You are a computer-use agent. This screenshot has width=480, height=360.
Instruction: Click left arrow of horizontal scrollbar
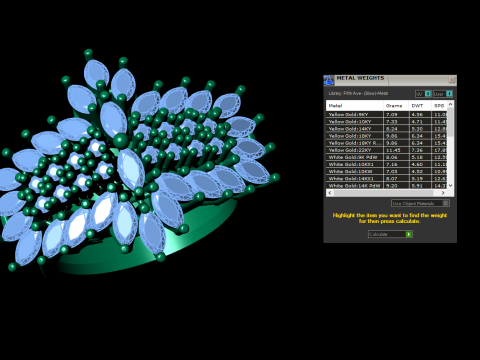point(330,193)
